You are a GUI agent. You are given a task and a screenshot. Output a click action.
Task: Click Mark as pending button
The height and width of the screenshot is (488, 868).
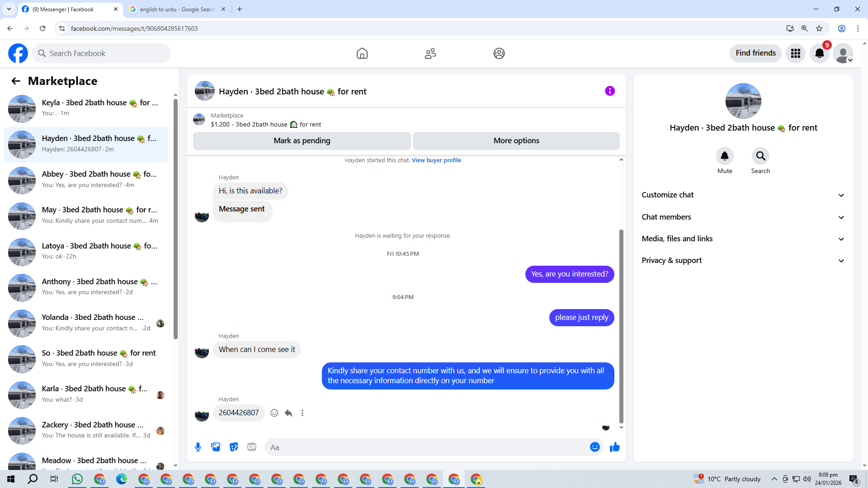coord(302,141)
